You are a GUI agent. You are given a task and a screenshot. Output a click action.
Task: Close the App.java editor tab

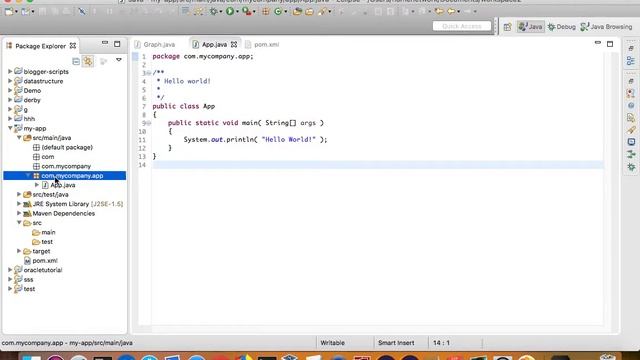(x=234, y=44)
